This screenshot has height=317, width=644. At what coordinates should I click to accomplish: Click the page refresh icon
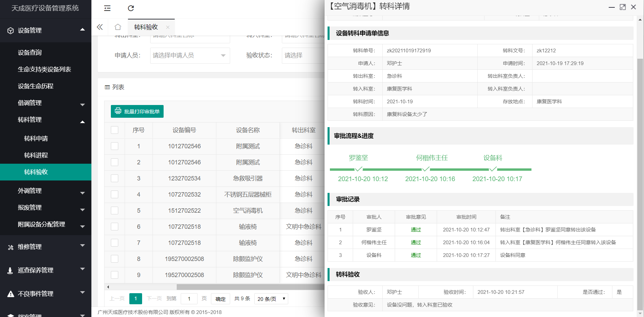tap(131, 8)
